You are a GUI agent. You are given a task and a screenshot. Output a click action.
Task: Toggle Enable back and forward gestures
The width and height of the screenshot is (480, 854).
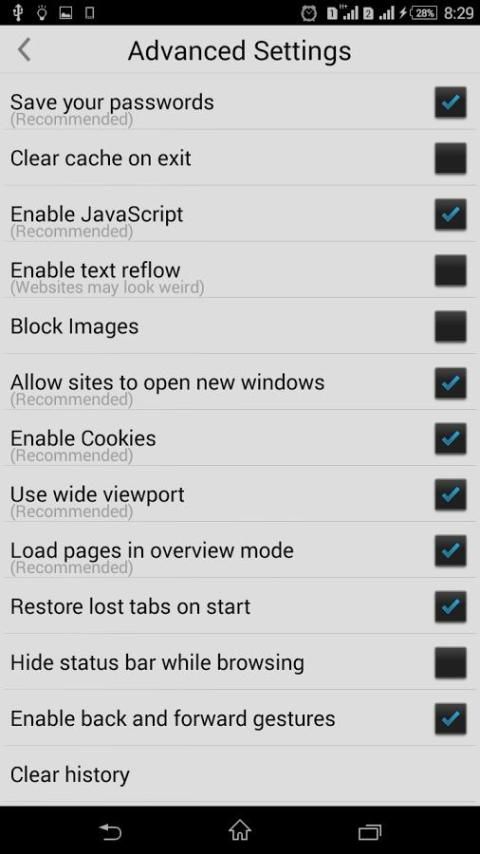451,718
